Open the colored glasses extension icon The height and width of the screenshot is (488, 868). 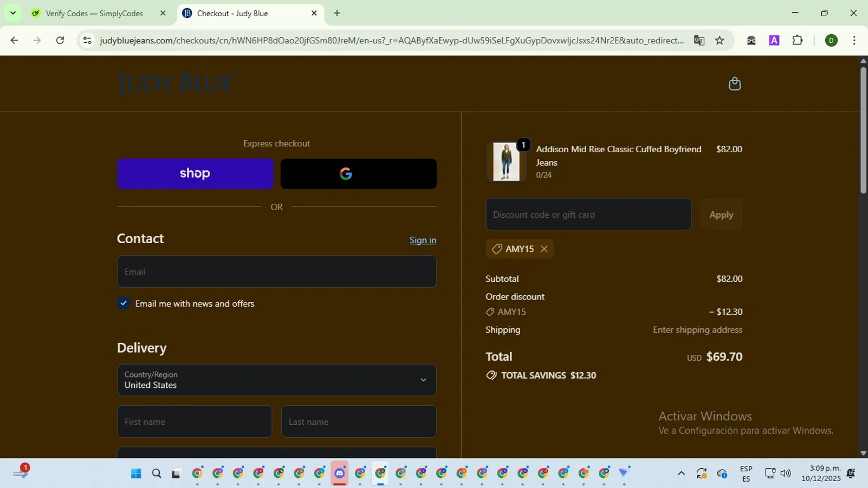(x=751, y=41)
